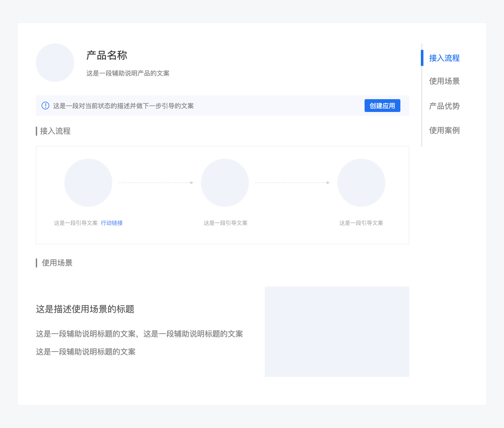
Task: Jump to 使用场景 from the right anchor menu
Action: point(444,81)
